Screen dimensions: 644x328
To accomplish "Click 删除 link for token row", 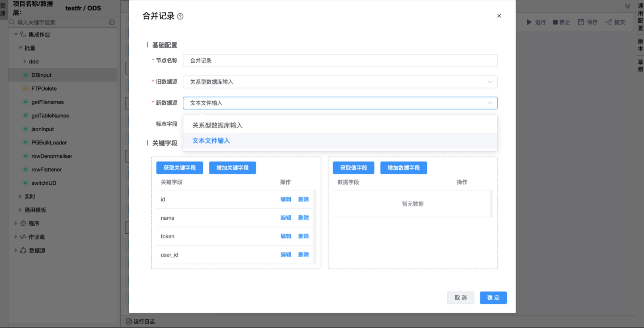I will coord(303,236).
